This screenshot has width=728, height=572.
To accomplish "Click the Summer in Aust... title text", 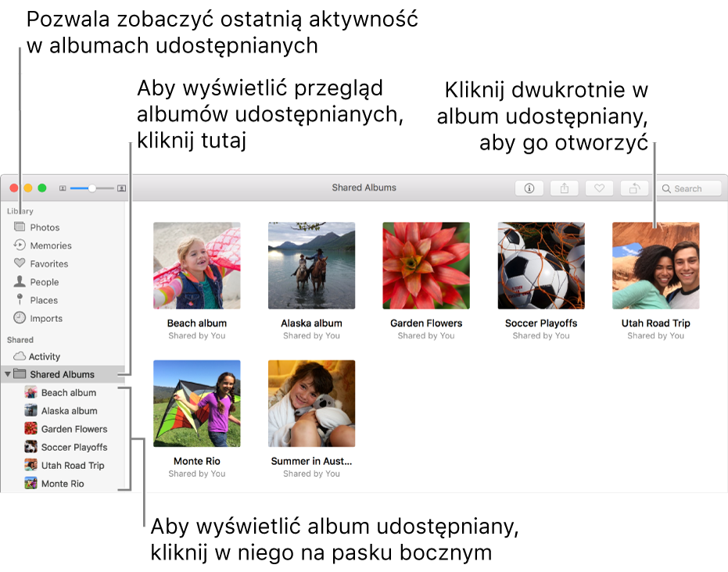I will 311,461.
